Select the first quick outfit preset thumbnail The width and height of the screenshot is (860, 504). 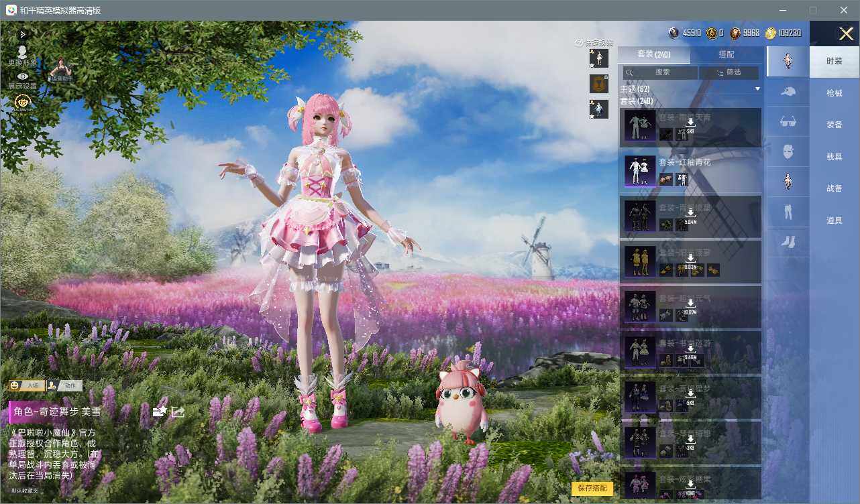598,58
